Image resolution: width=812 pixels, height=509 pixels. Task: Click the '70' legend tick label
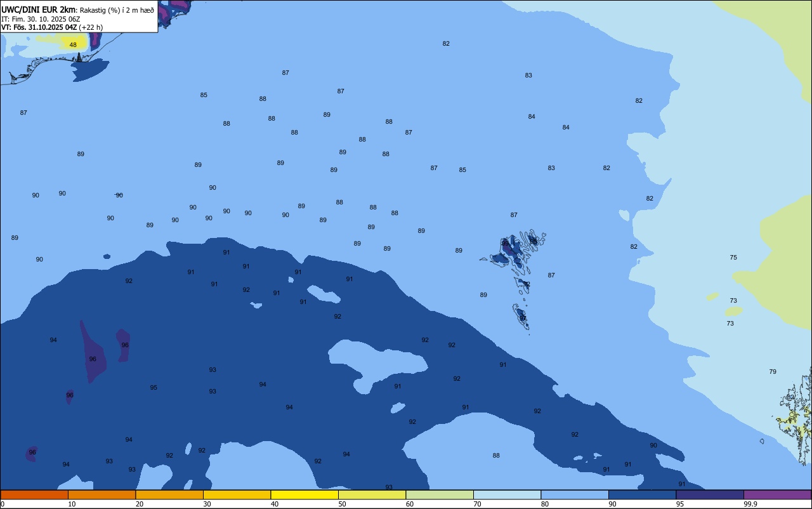click(x=477, y=504)
